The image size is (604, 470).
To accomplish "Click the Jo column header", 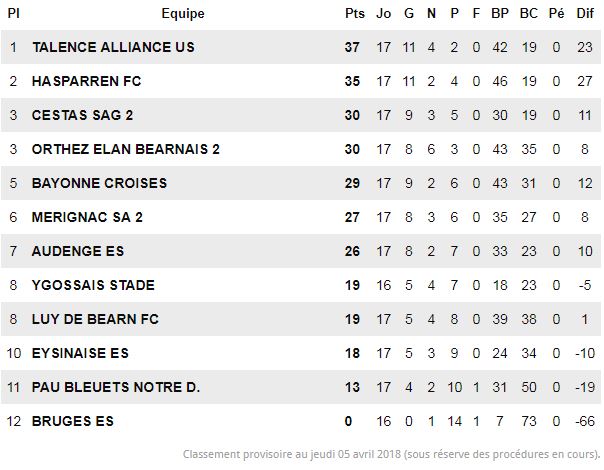I will click(383, 13).
